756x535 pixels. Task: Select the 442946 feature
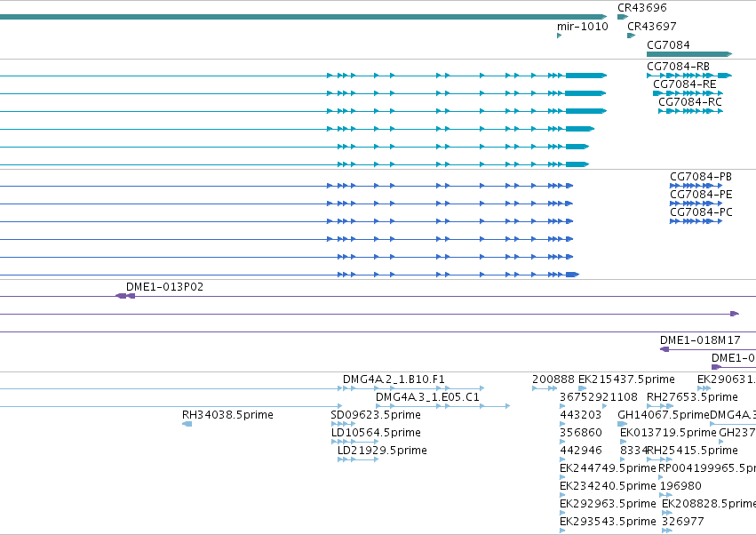pos(562,459)
